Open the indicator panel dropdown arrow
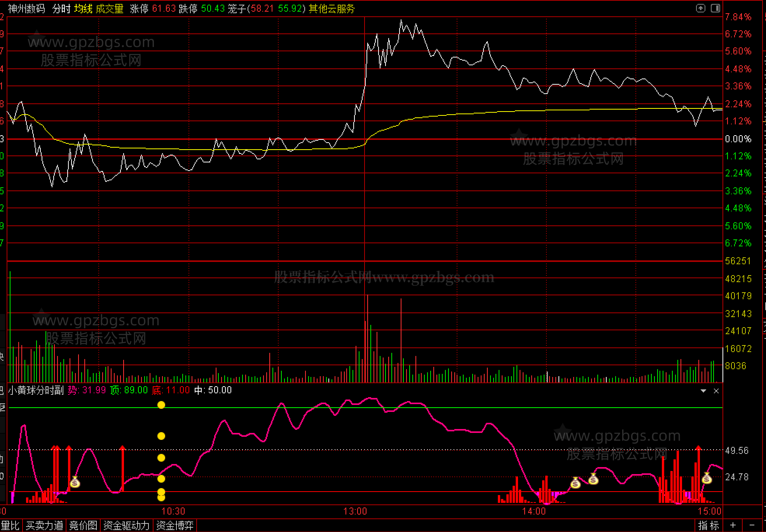 (x=703, y=391)
